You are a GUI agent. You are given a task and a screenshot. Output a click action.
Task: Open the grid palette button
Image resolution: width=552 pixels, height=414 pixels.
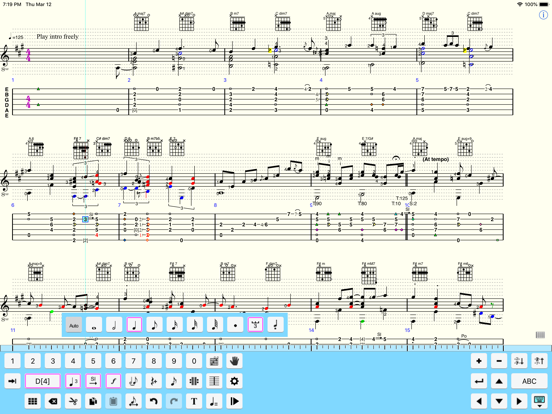pyautogui.click(x=32, y=401)
